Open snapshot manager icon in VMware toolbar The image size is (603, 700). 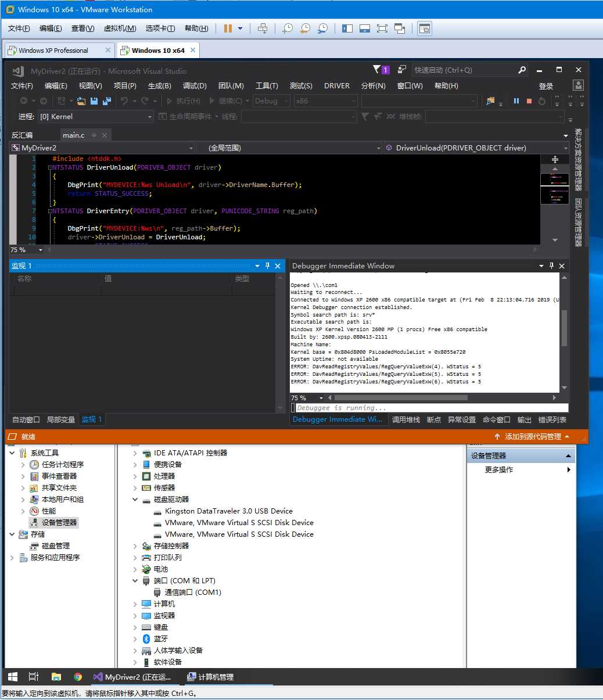coord(322,28)
